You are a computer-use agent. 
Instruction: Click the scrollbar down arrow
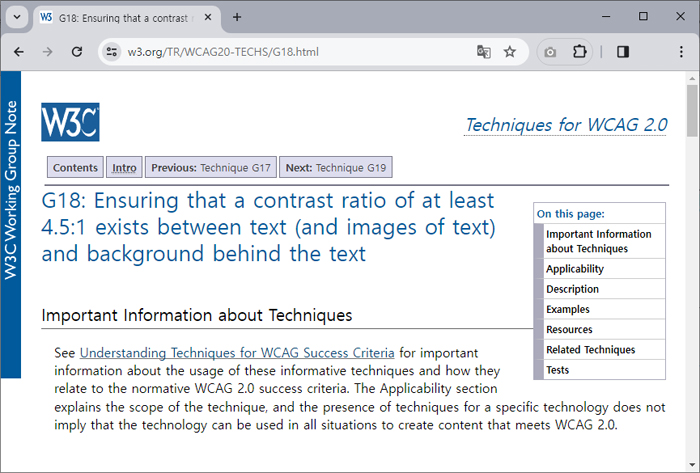coord(692,465)
